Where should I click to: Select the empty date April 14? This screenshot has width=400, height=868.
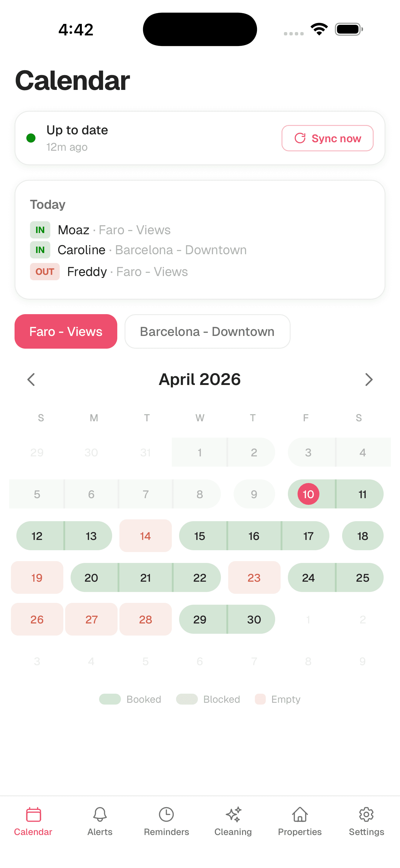pyautogui.click(x=145, y=536)
